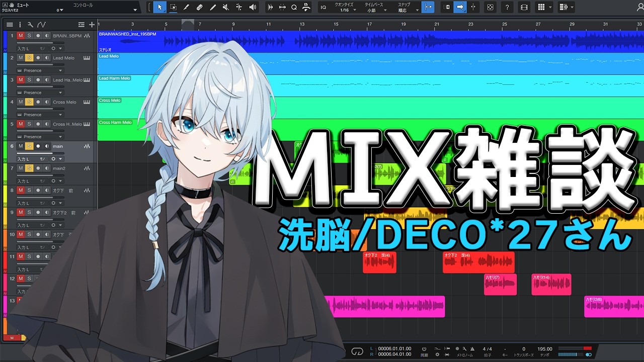Click the add tracks plus icon
Image resolution: width=644 pixels, height=362 pixels.
tap(92, 24)
